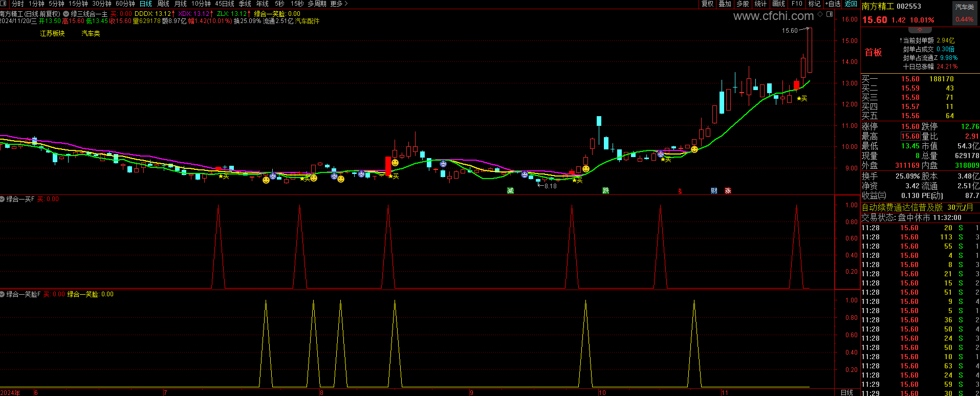
Task: Open F10 company info
Action: (797, 4)
